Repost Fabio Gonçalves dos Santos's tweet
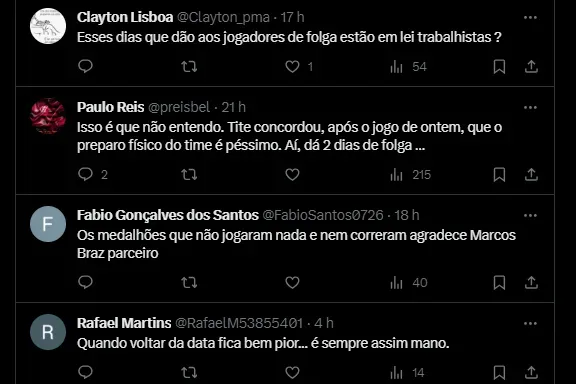This screenshot has height=384, width=576. 189,283
